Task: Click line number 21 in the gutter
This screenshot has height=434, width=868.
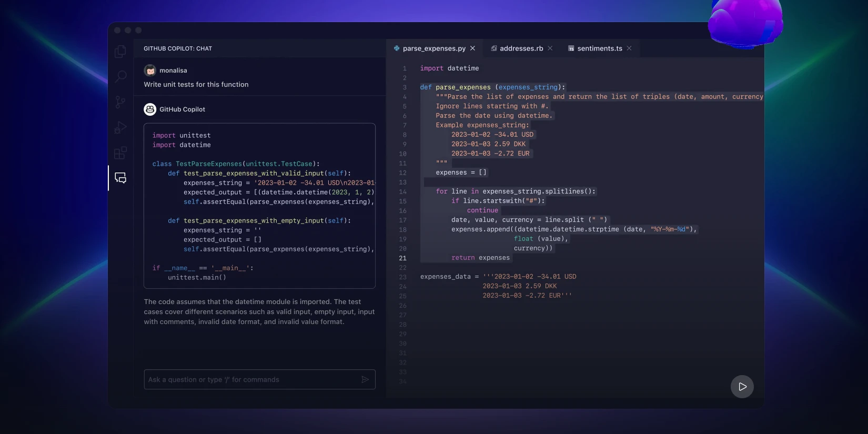Action: 402,258
